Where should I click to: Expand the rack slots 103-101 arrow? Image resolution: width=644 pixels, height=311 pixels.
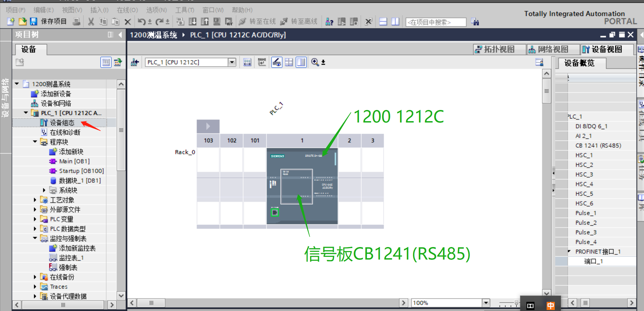tap(208, 126)
